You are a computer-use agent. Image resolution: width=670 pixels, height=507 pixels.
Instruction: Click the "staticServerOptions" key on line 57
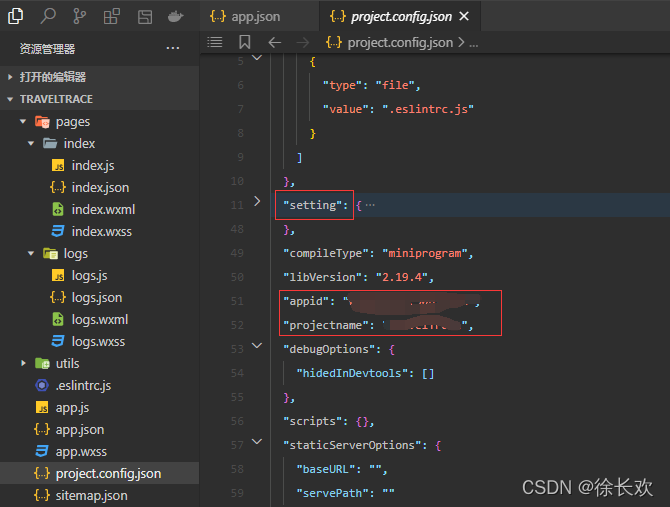352,445
